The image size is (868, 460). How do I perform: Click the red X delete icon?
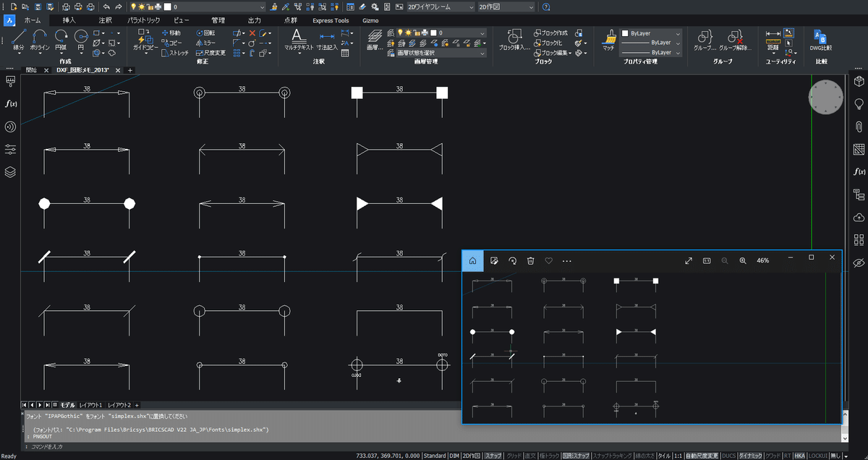click(x=252, y=33)
